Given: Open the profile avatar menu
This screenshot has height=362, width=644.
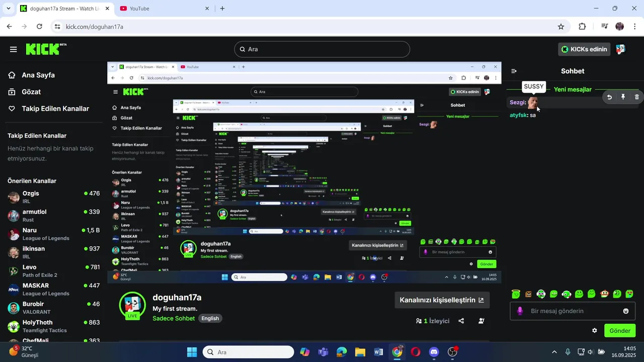Looking at the screenshot, I should click(x=621, y=49).
